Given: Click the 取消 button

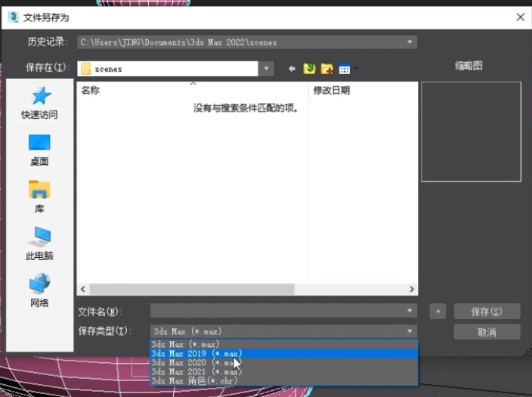Looking at the screenshot, I should click(x=487, y=332).
